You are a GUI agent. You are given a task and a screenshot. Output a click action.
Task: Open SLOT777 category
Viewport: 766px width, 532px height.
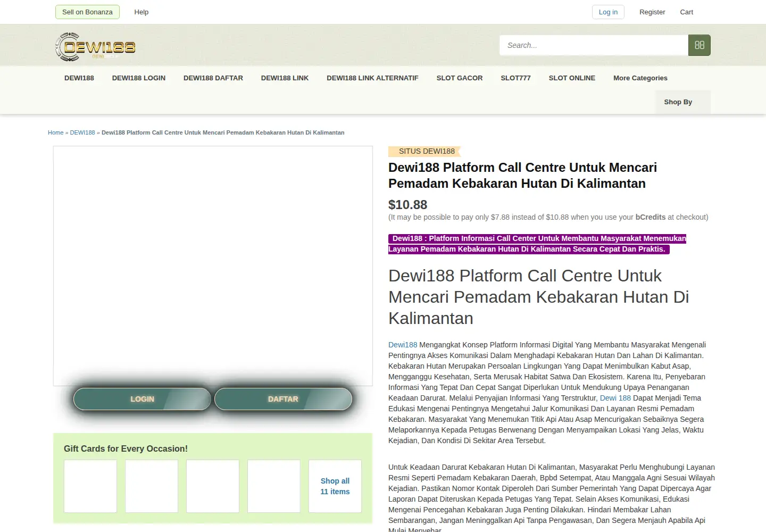515,78
